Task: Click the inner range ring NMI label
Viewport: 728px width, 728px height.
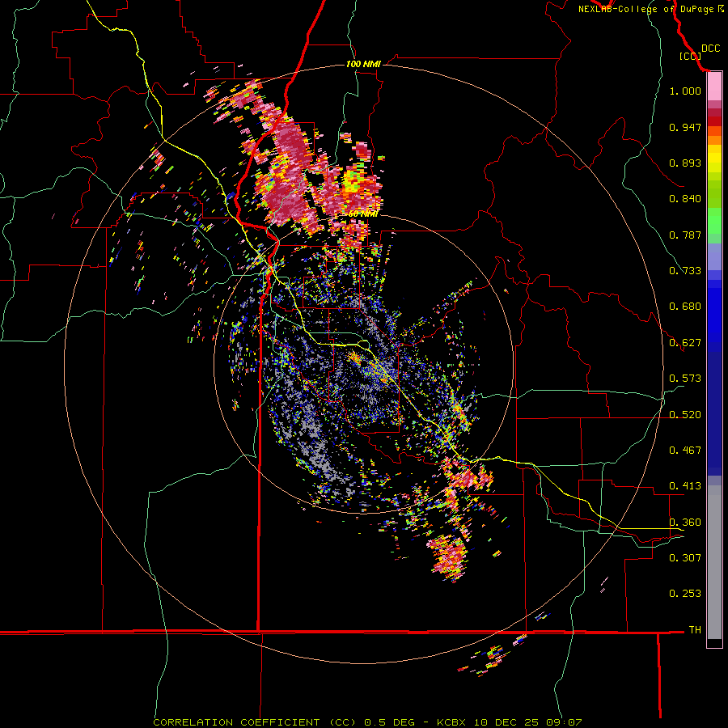Action: [x=362, y=214]
